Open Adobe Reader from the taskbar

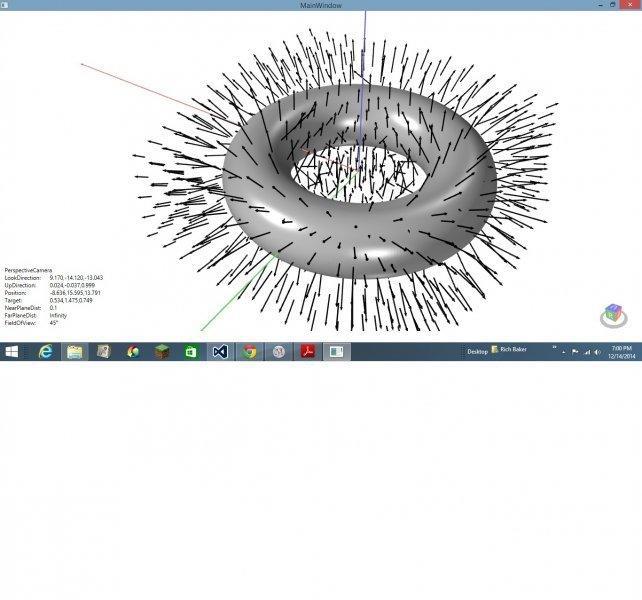tap(307, 352)
